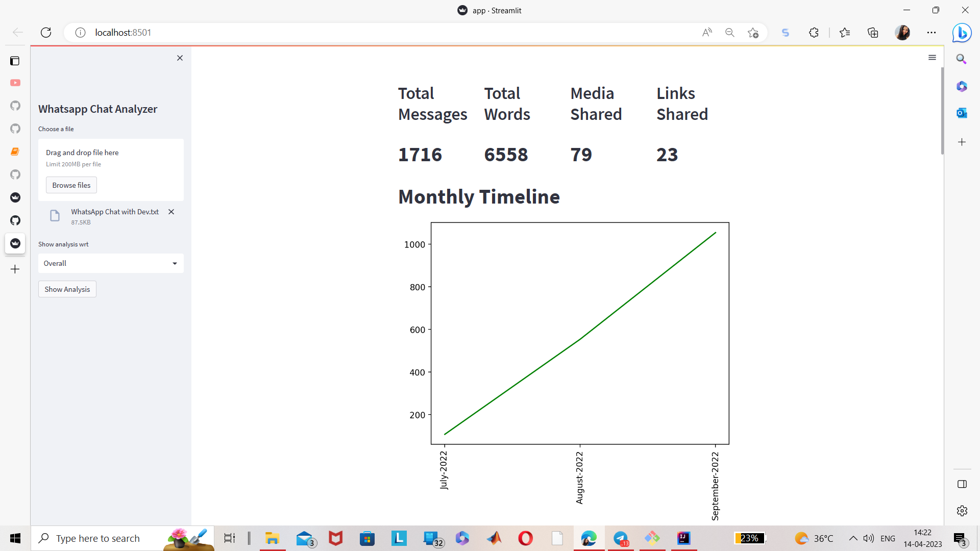Image resolution: width=980 pixels, height=551 pixels.
Task: Open the Microsoft 365 sidebar icon
Action: click(x=962, y=86)
